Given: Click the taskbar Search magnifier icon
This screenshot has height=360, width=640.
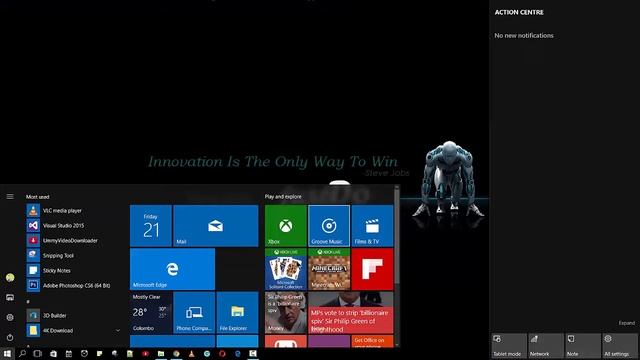Looking at the screenshot, I should [x=22, y=353].
